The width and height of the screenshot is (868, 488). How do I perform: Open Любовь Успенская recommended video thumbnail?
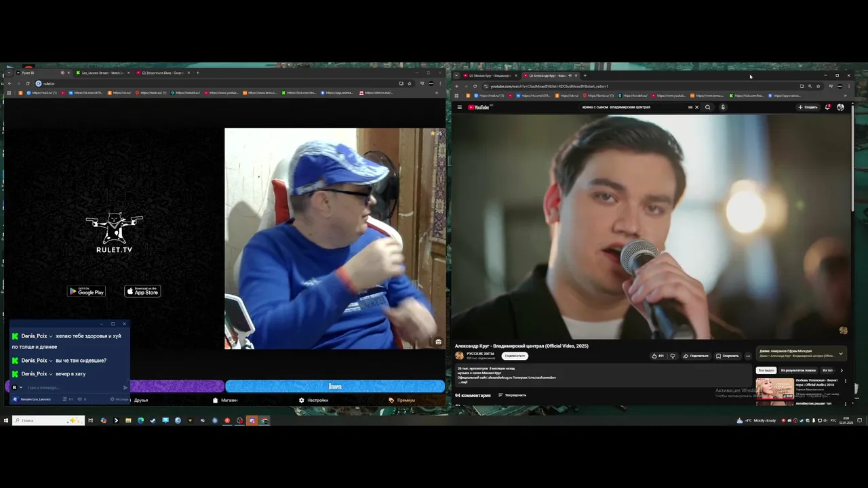click(774, 388)
